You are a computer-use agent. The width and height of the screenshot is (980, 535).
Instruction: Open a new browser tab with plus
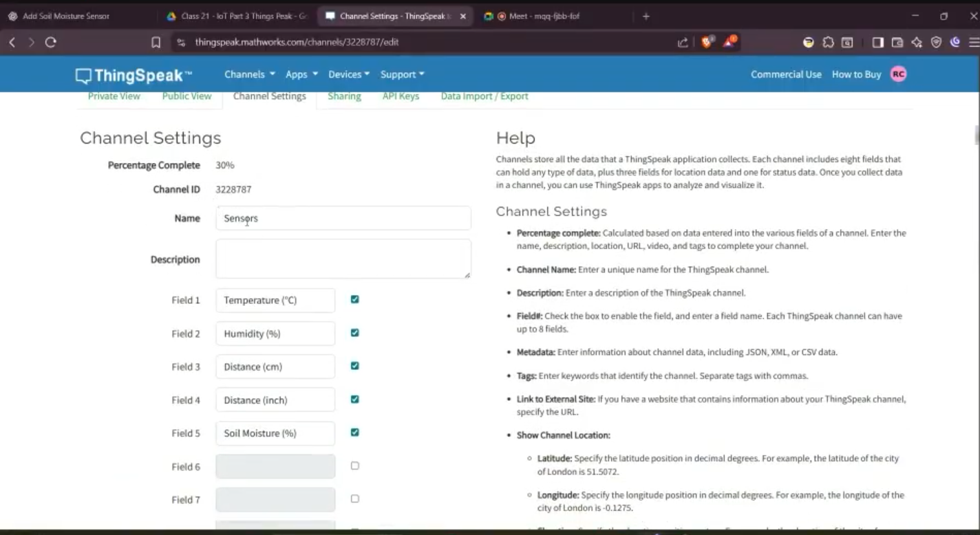point(646,16)
